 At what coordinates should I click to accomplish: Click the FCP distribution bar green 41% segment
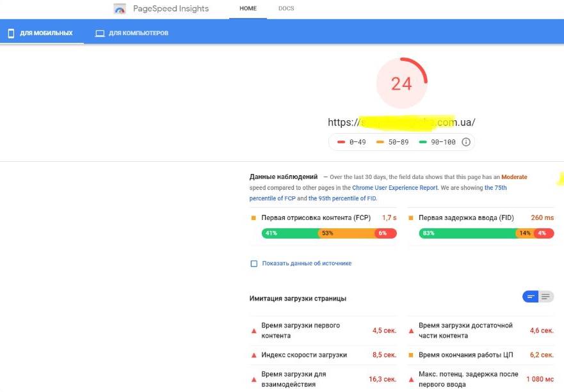(x=289, y=233)
